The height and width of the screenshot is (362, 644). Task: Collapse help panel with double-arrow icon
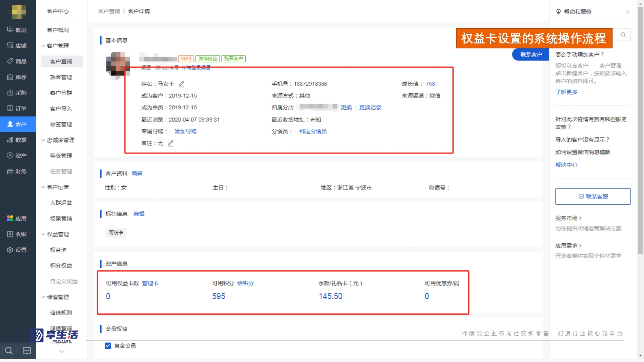[628, 12]
